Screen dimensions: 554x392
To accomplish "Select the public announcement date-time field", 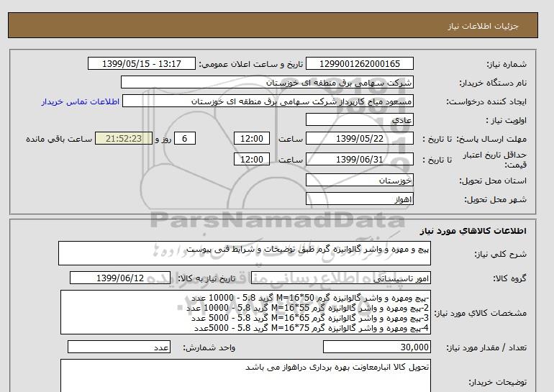I will tap(141, 64).
